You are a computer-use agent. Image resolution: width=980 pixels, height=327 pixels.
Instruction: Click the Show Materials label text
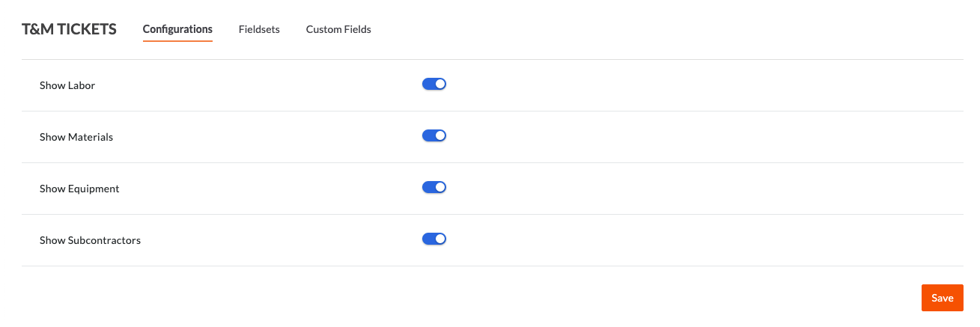pos(76,137)
